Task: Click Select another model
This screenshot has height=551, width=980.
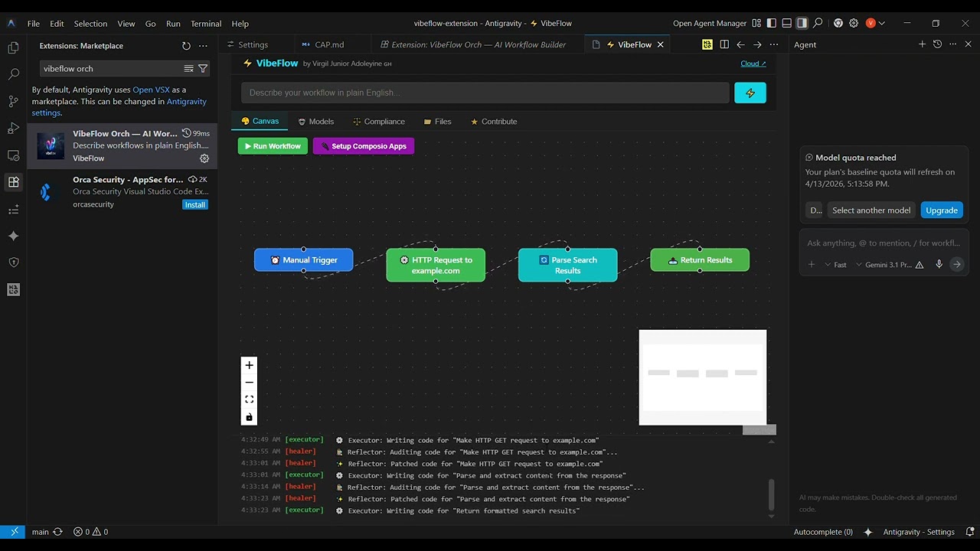Action: pos(871,210)
